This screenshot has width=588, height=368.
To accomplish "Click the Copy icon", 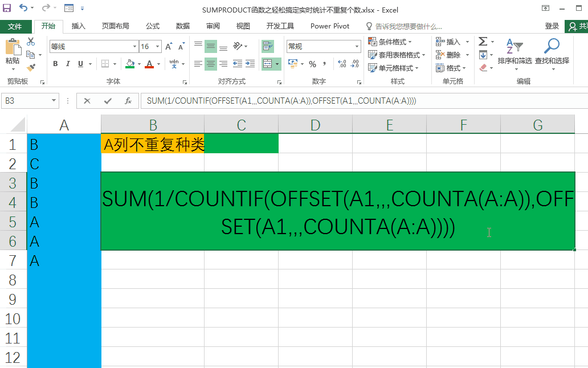I will pos(31,55).
